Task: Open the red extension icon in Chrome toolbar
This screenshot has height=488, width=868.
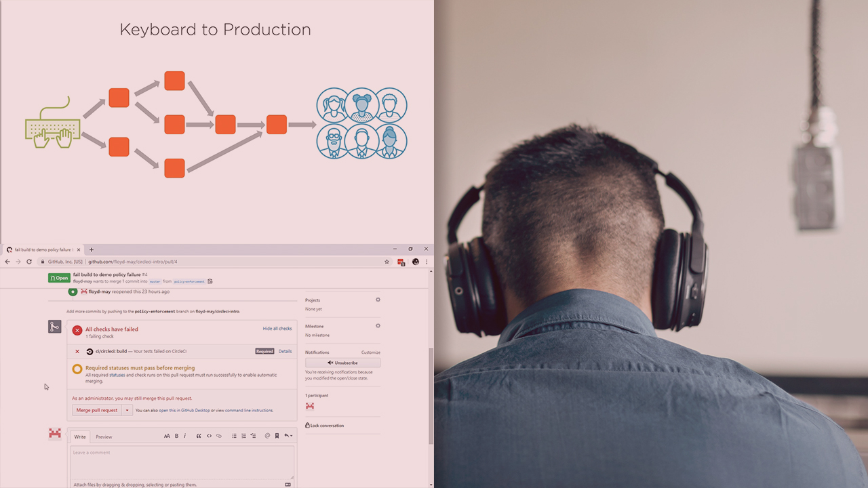Action: [401, 262]
